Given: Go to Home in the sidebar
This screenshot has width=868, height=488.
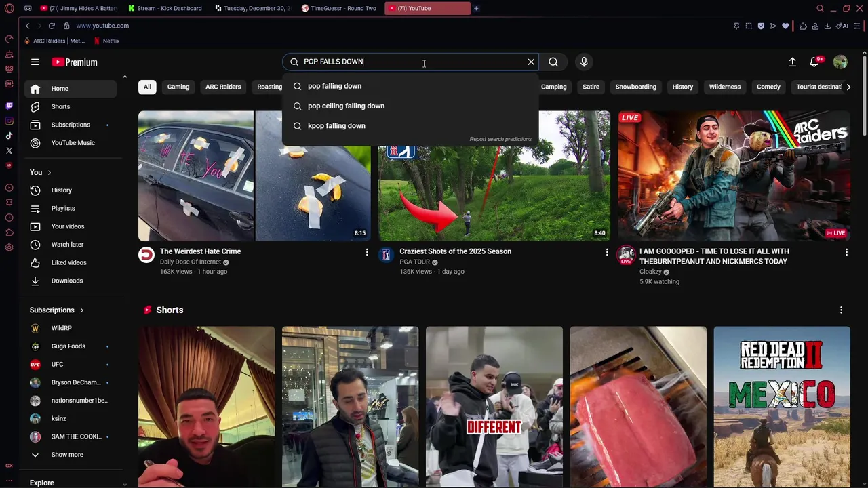Looking at the screenshot, I should coord(71,89).
